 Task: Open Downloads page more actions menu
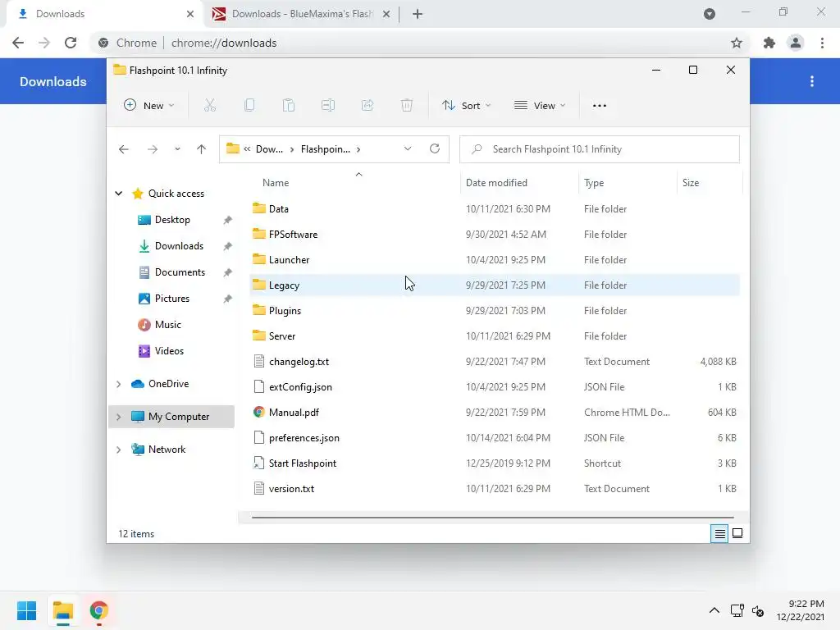coord(812,81)
